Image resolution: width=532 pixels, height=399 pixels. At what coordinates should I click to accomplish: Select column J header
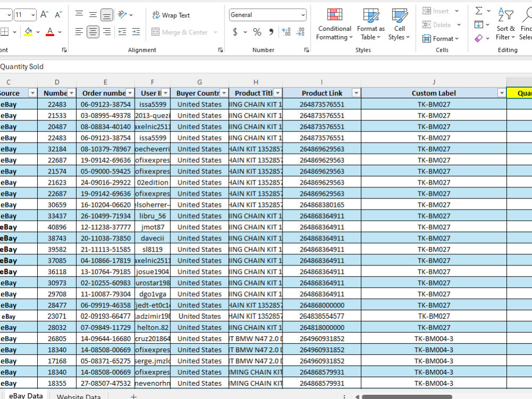(x=434, y=82)
